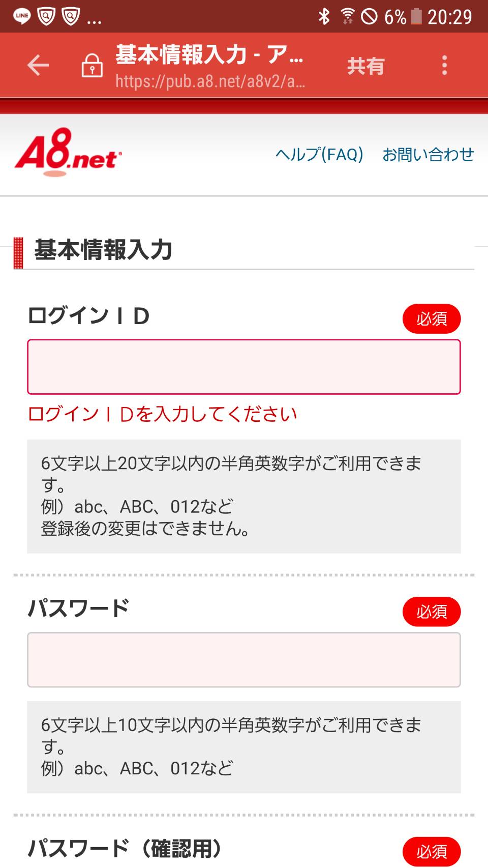Focus the first パスワード input field

tap(244, 660)
